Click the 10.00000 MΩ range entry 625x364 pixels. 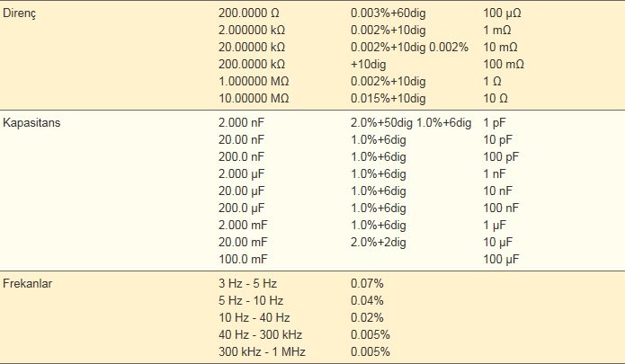(x=254, y=98)
